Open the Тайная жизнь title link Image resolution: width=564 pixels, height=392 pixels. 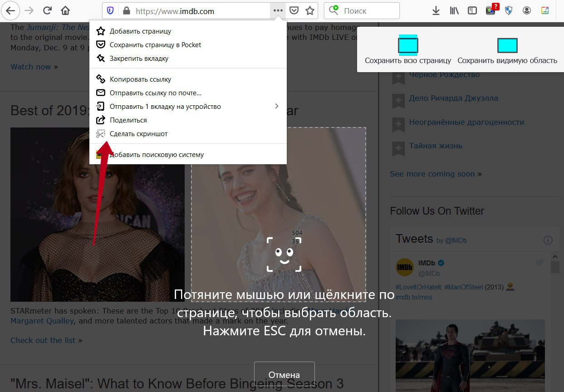click(436, 146)
